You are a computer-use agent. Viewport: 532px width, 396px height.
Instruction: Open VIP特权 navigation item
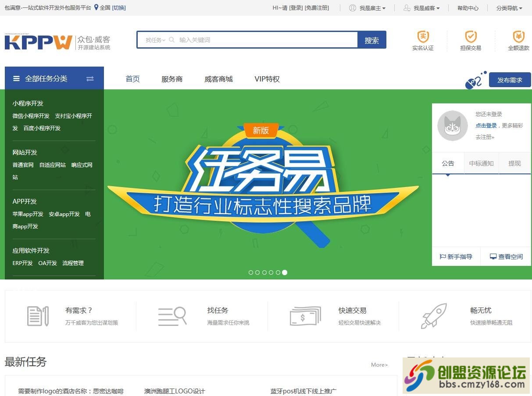(x=267, y=79)
